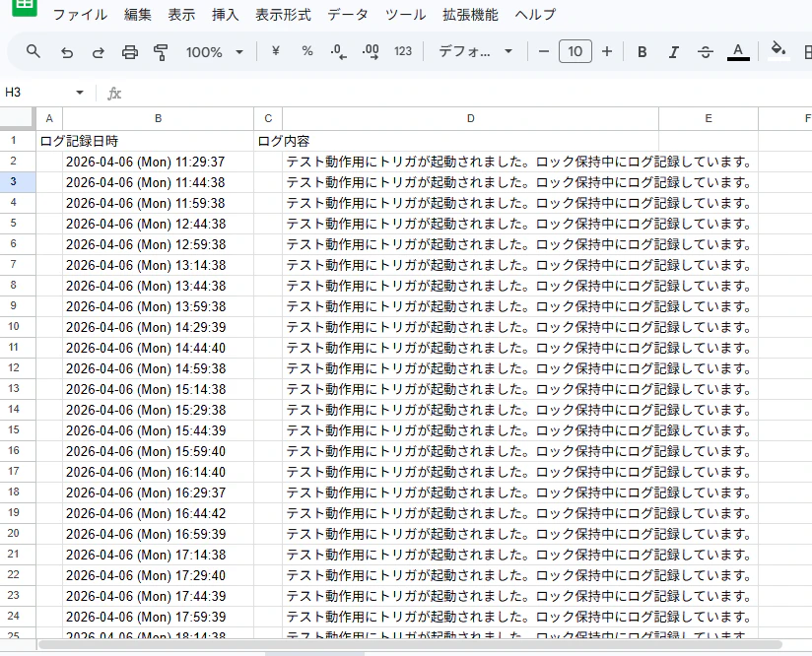Decrease decimal places
The width and height of the screenshot is (812, 656).
pyautogui.click(x=339, y=52)
